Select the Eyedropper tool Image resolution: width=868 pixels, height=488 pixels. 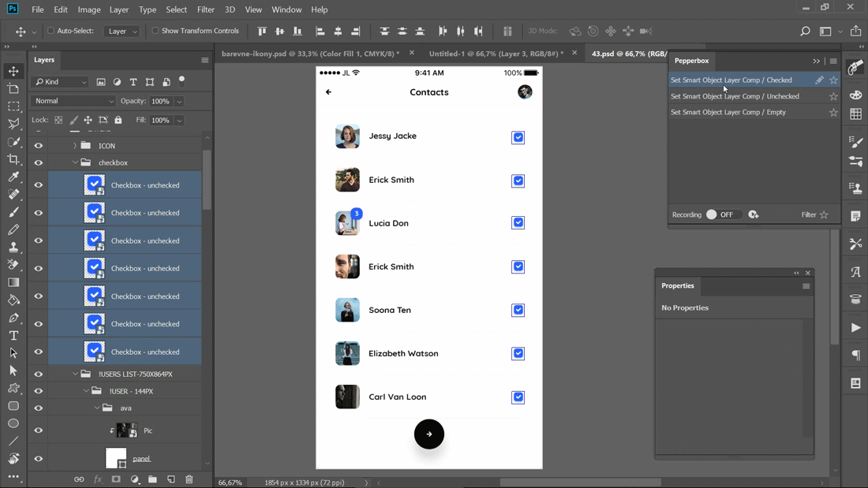coord(13,177)
